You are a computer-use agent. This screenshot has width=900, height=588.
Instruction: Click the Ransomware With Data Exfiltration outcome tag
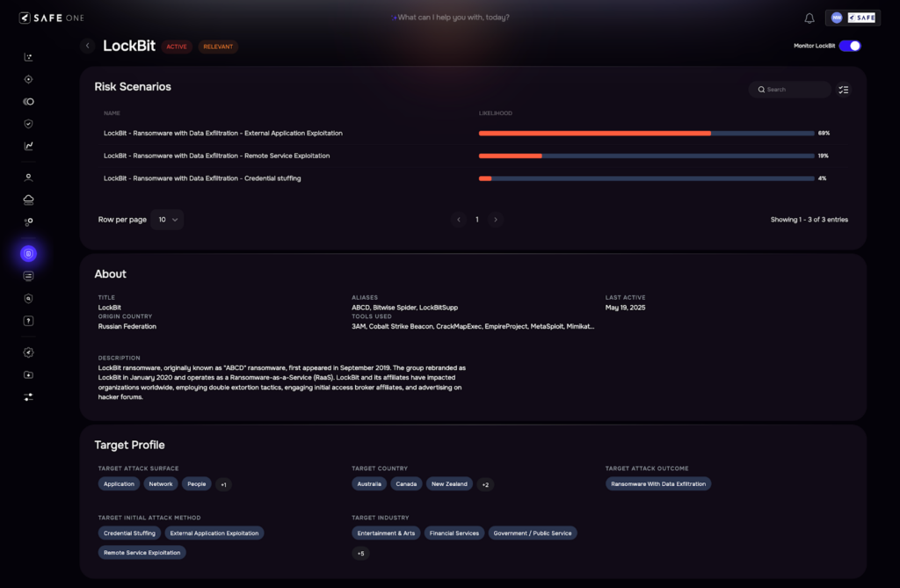[x=658, y=484]
